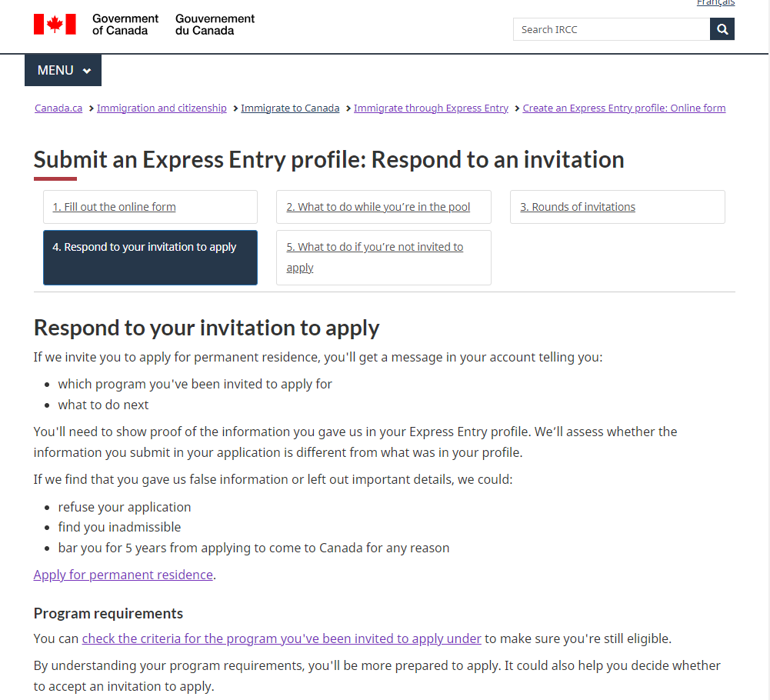The width and height of the screenshot is (770, 700).
Task: Switch to 3. Rounds of invitations tab
Action: pos(578,207)
